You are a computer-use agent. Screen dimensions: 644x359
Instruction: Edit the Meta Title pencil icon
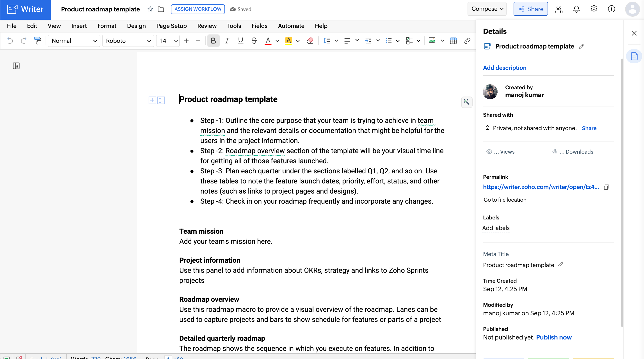[x=561, y=264]
